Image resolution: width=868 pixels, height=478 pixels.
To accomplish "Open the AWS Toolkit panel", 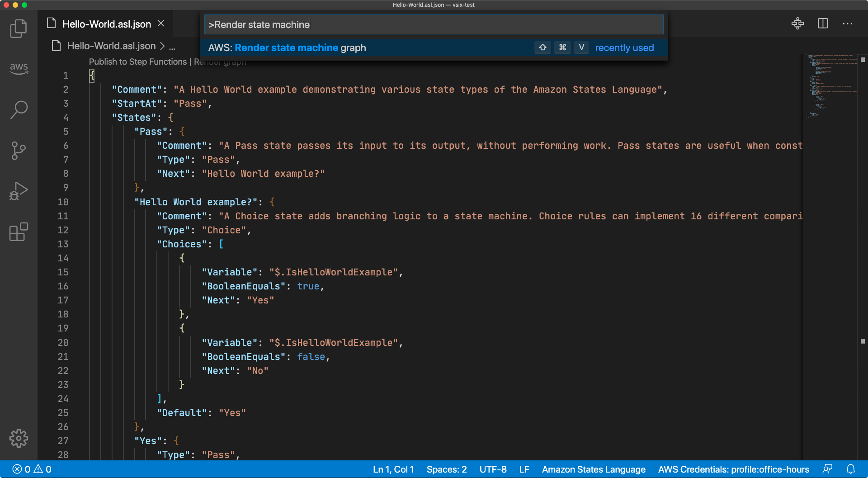I will point(19,68).
